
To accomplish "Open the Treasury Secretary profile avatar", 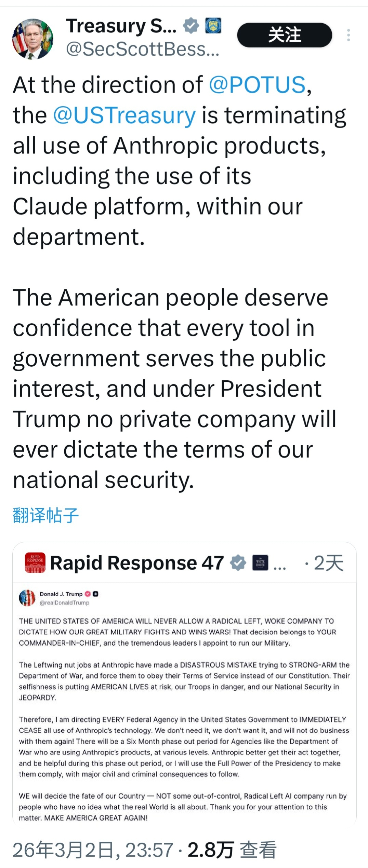I will 33,39.
